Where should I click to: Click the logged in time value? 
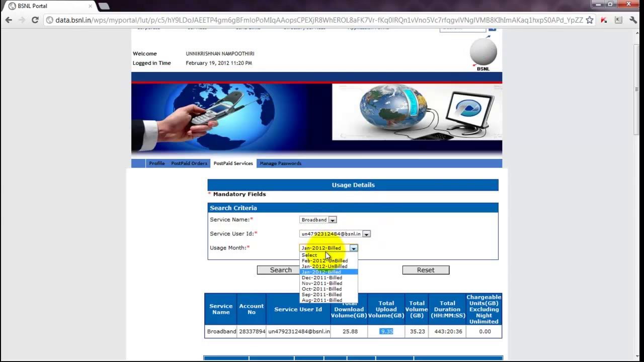point(219,63)
